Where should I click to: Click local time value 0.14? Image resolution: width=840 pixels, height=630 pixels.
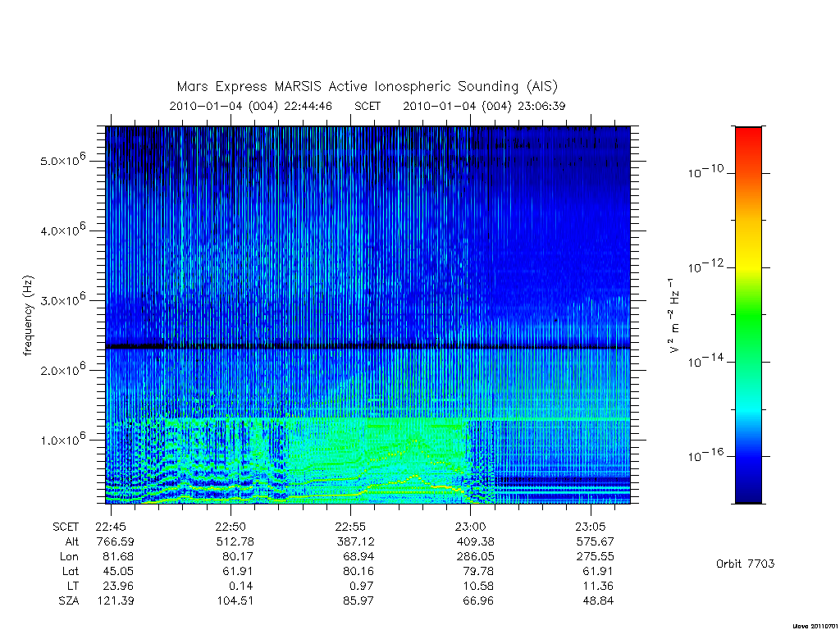[240, 586]
